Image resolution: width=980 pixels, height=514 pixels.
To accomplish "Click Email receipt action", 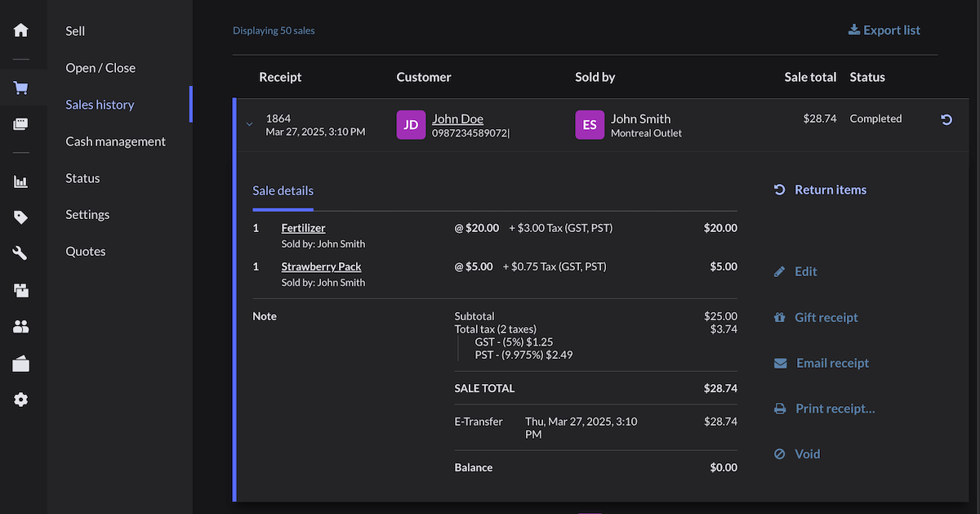I will click(x=832, y=363).
